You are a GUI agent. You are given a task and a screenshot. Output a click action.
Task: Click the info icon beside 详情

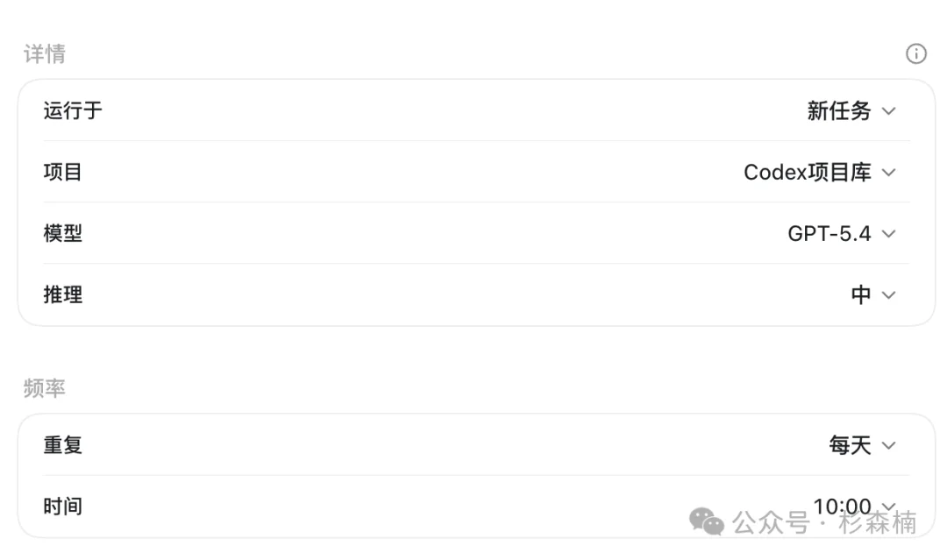(915, 53)
